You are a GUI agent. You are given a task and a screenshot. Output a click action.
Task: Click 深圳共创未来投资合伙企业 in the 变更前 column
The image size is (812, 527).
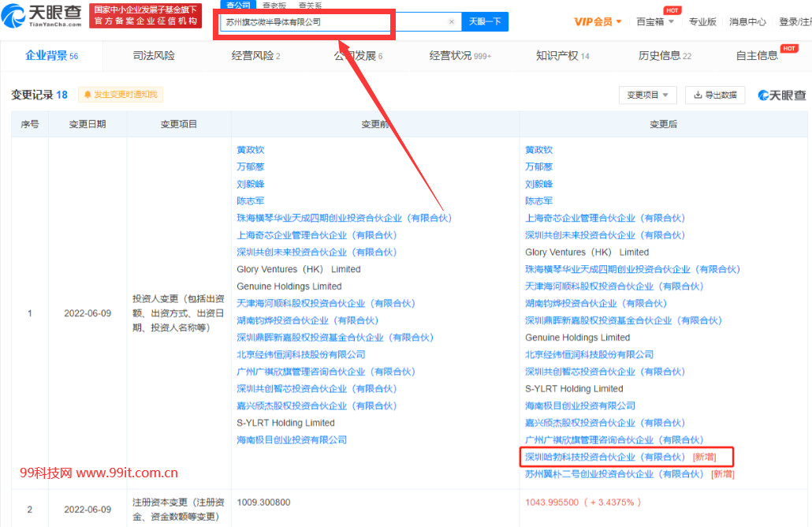(x=316, y=252)
